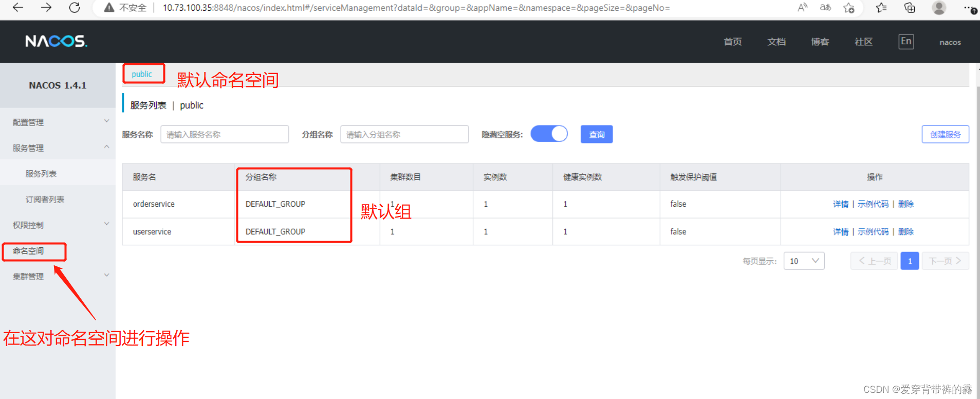Click the browser address bar URL
The width and height of the screenshot is (980, 399).
(416, 8)
